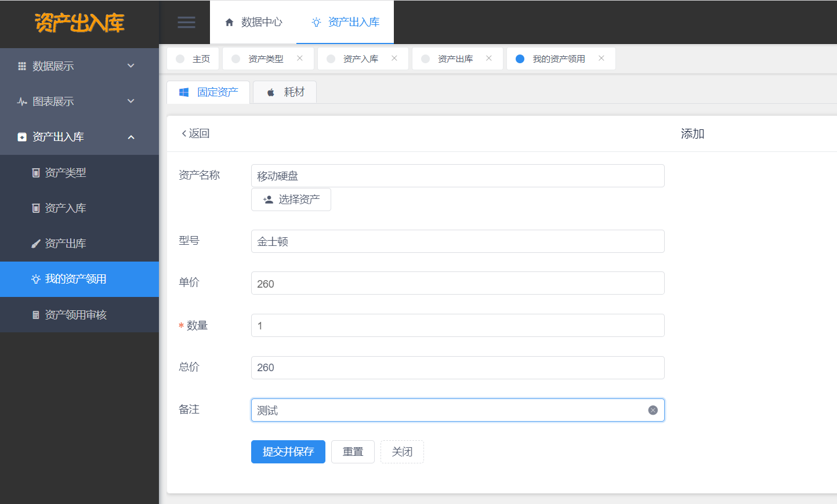Click the 选择资产 button

(291, 200)
